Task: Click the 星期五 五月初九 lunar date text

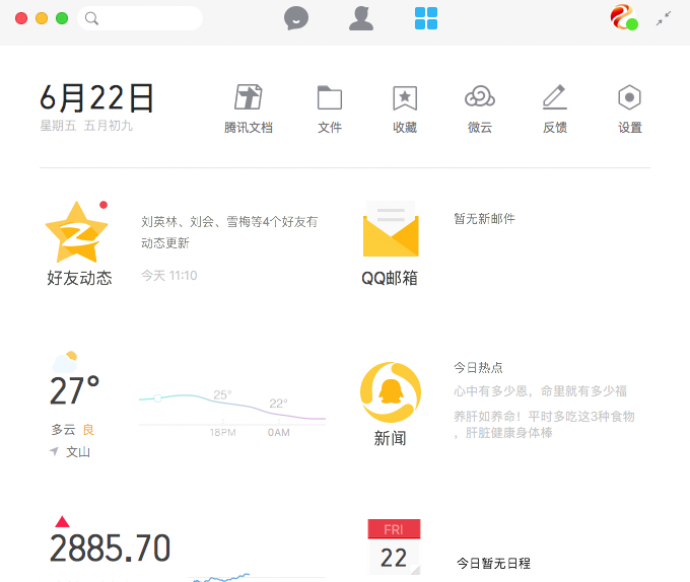Action: point(86,125)
